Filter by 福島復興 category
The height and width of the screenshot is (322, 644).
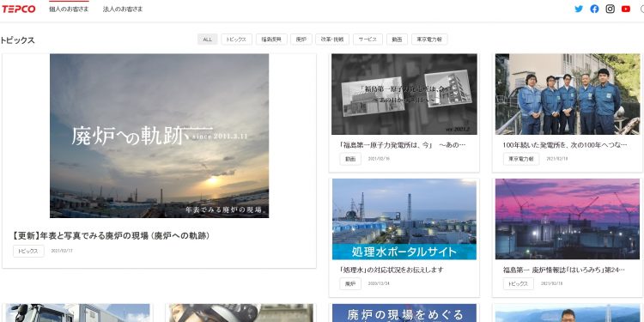[x=271, y=39]
